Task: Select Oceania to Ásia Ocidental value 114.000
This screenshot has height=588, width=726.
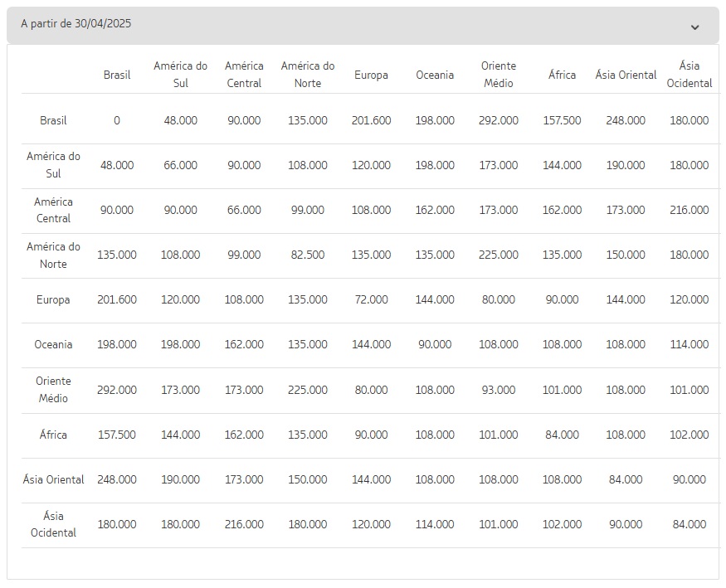Action: tap(689, 345)
